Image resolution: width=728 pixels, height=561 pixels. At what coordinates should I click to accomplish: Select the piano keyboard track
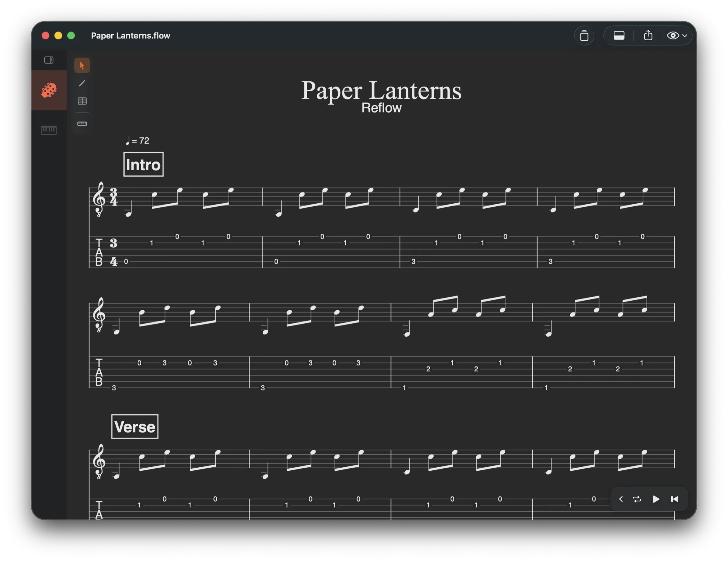tap(49, 130)
